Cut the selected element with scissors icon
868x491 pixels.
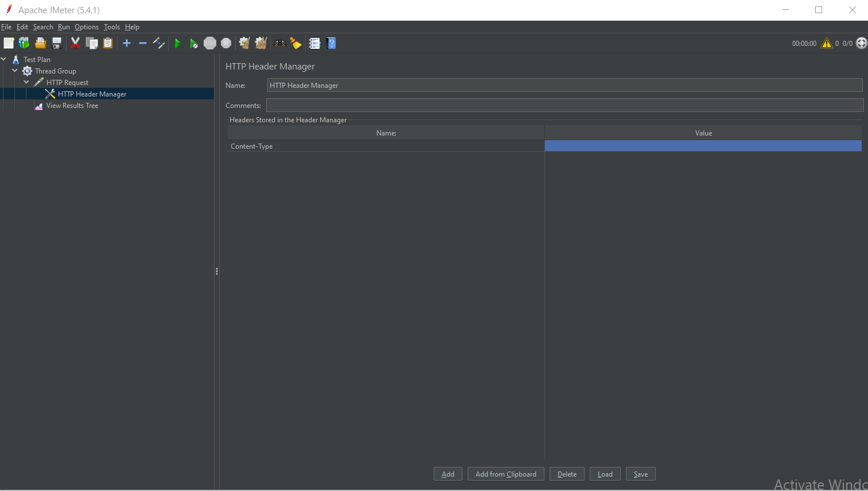pos(75,43)
